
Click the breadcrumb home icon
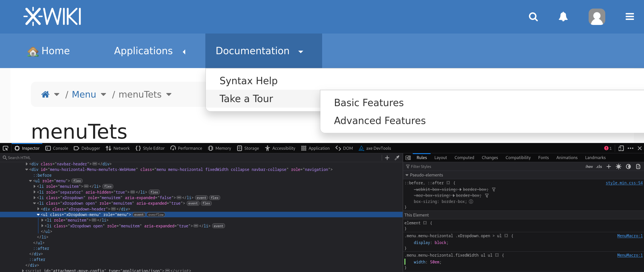click(45, 95)
